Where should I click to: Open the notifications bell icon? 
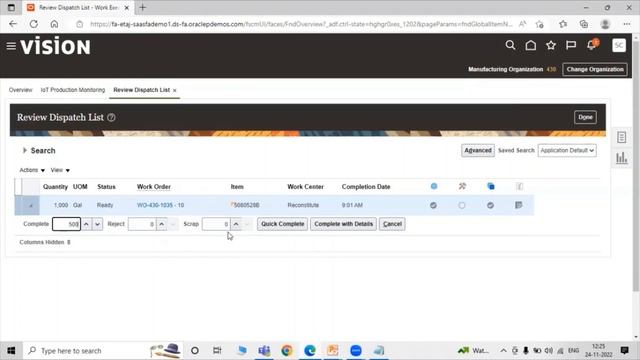pos(591,45)
